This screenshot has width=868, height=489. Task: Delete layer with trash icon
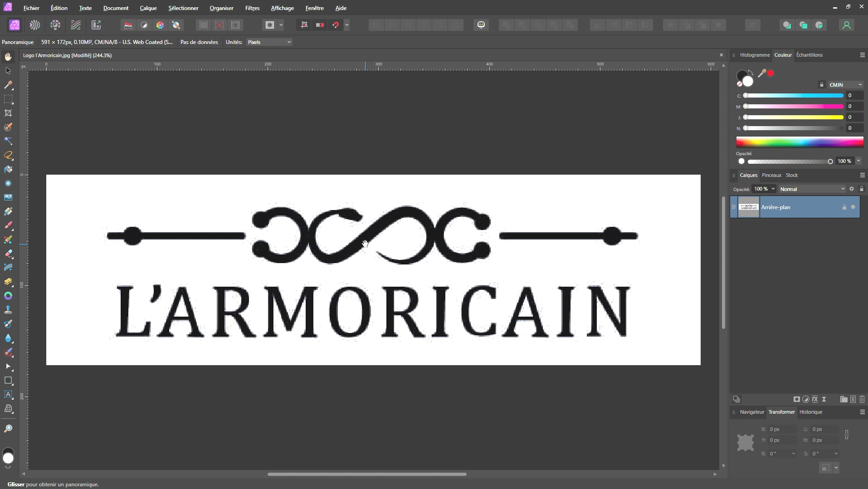pos(862,399)
